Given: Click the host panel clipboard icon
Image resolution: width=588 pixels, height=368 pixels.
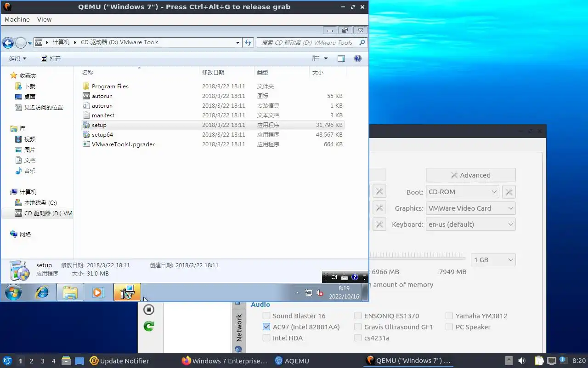Looking at the screenshot, I should pos(539,361).
